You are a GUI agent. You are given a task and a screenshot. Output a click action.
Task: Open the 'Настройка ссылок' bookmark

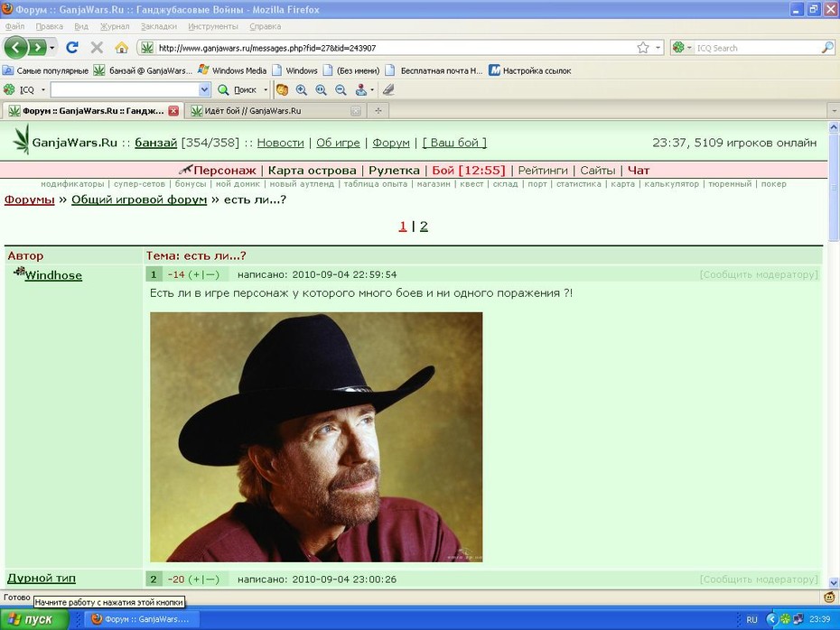[x=530, y=70]
